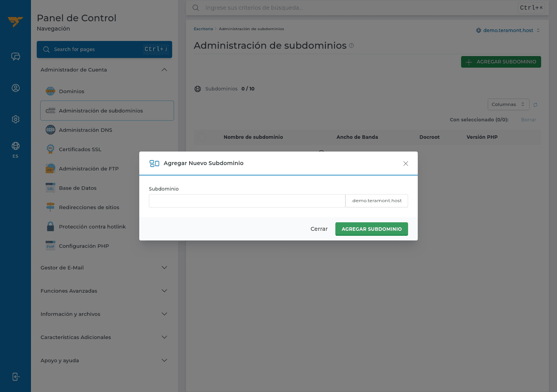Click the Administración DNS globe icon
557x392 pixels.
point(50,130)
